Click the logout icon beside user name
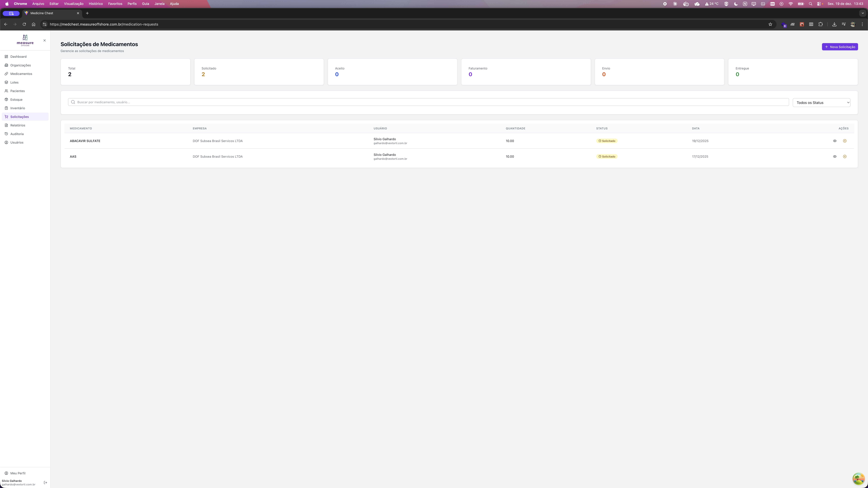The image size is (868, 488). (x=45, y=483)
